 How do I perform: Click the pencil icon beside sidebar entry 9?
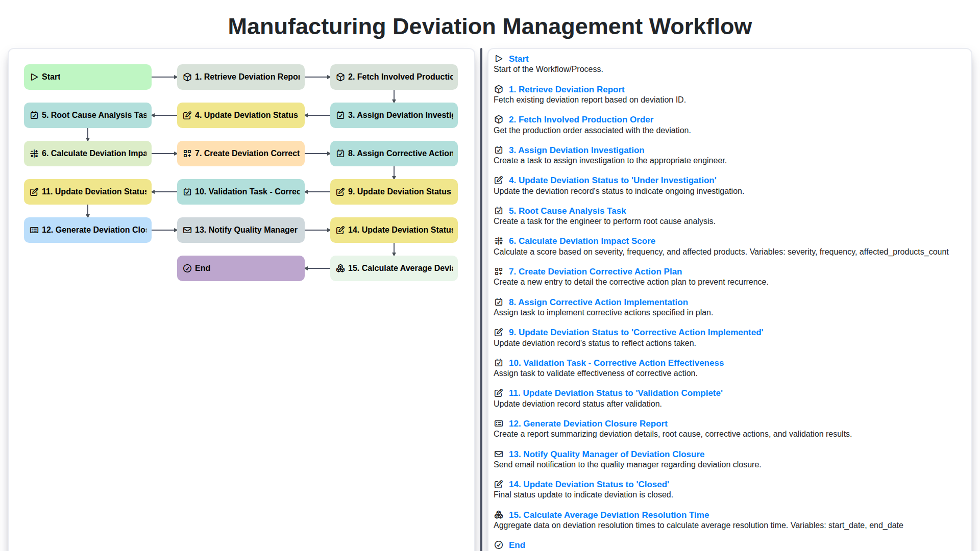point(499,332)
